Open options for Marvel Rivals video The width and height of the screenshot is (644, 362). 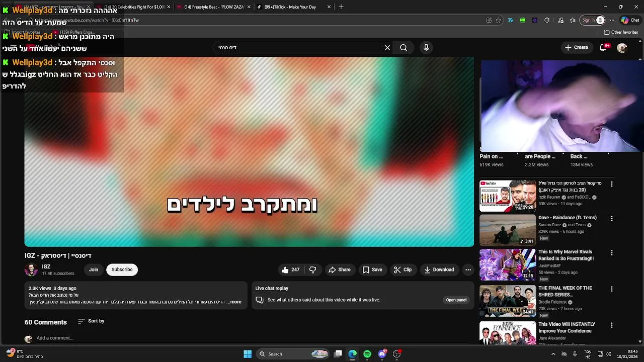(x=612, y=253)
